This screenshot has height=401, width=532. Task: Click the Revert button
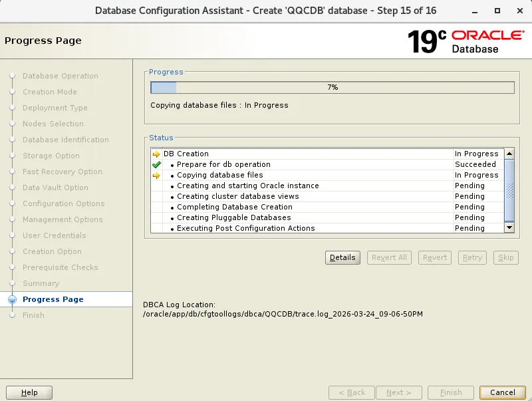435,257
